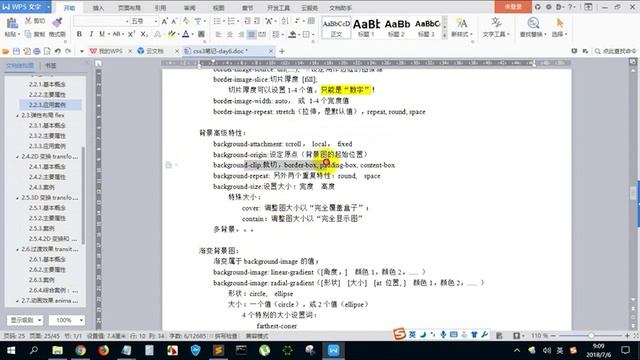Select the Format Painter brush icon

(x=57, y=23)
